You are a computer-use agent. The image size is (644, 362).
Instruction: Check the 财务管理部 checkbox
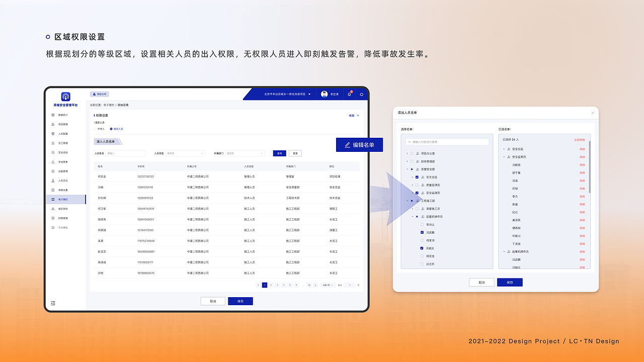[x=412, y=161]
